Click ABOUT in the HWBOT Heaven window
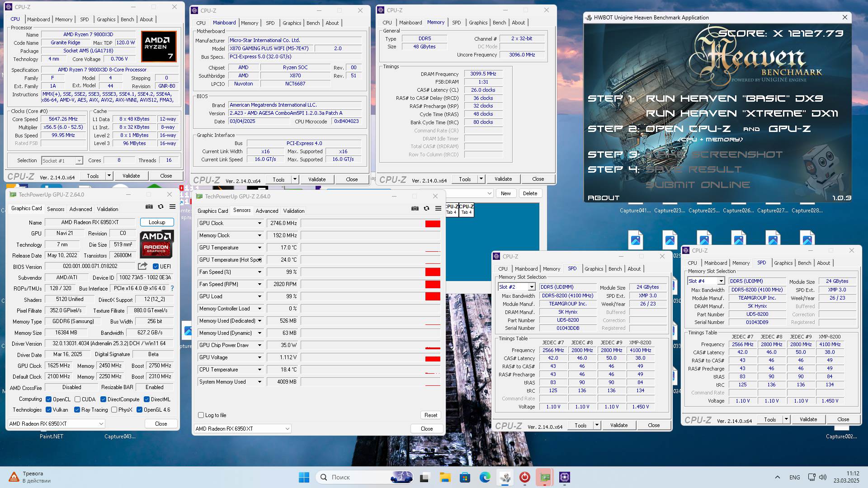The height and width of the screenshot is (488, 868). tap(604, 198)
